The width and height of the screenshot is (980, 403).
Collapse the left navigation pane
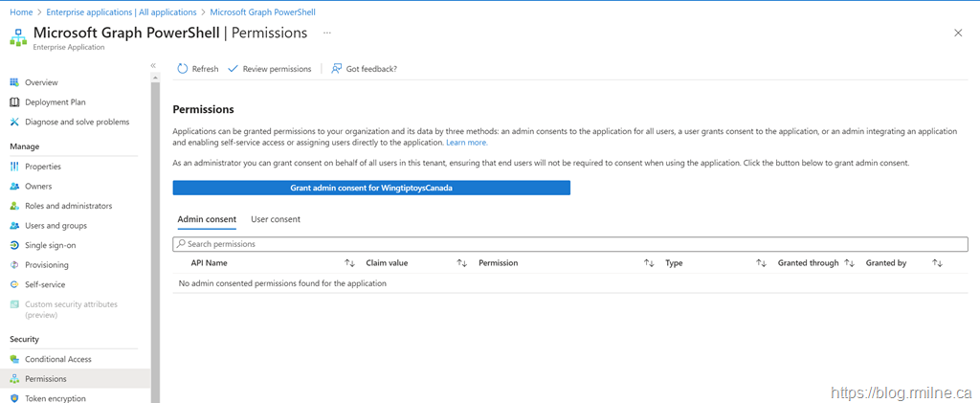153,65
